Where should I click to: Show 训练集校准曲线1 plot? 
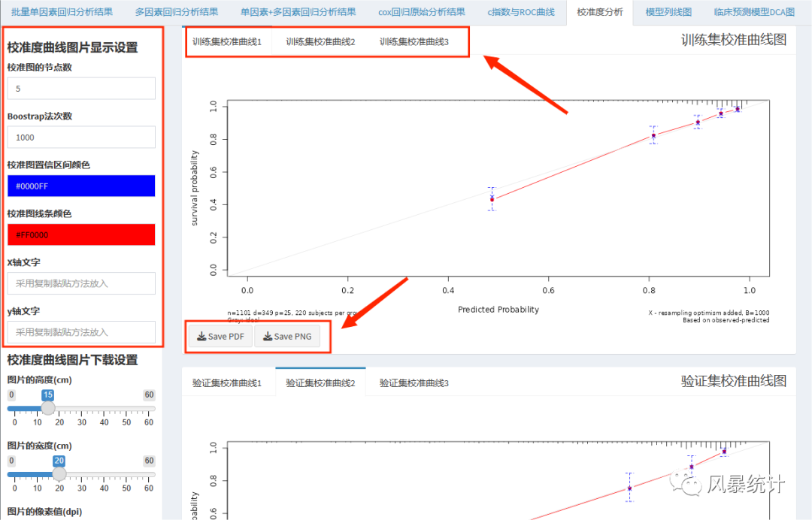[x=227, y=41]
